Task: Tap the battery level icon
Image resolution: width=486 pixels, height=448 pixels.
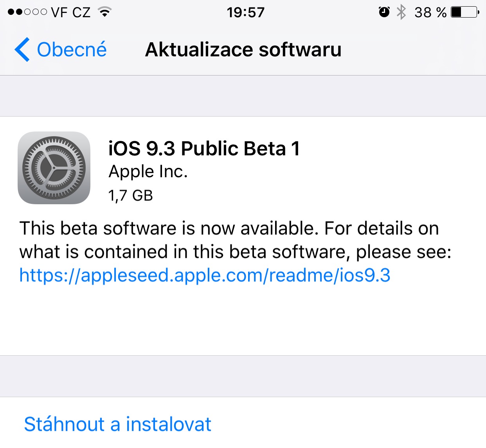Action: pos(465,12)
